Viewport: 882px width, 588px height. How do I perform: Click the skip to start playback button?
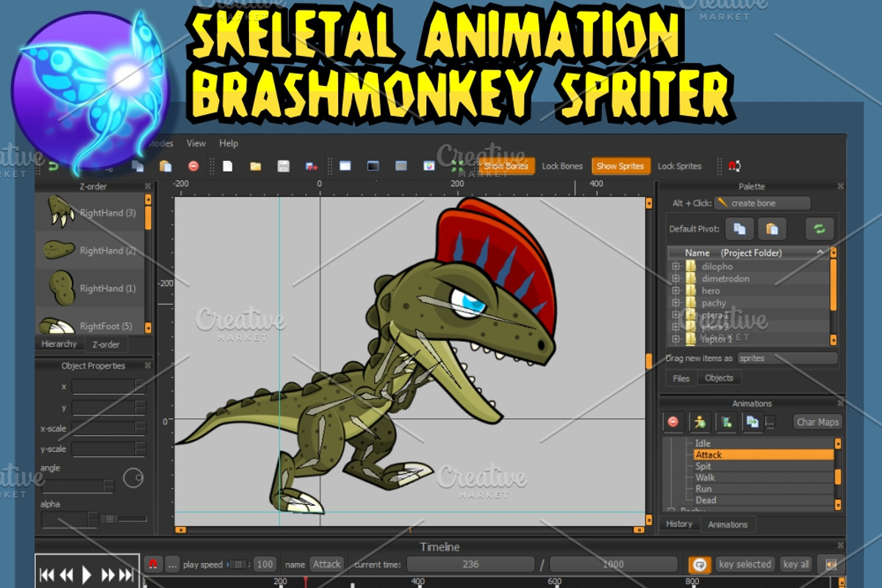coord(48,575)
